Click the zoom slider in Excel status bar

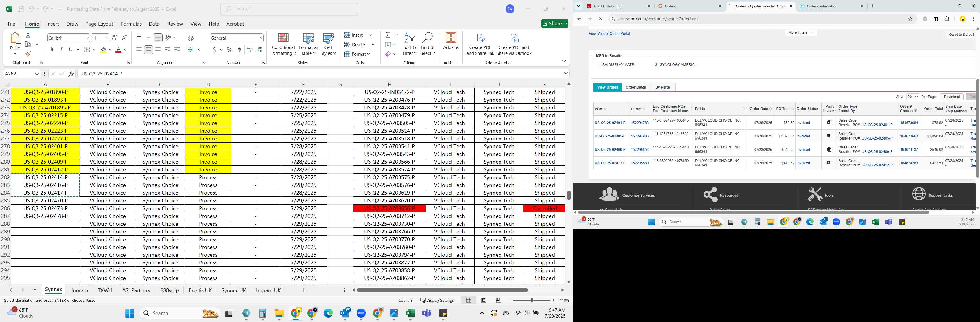click(532, 300)
